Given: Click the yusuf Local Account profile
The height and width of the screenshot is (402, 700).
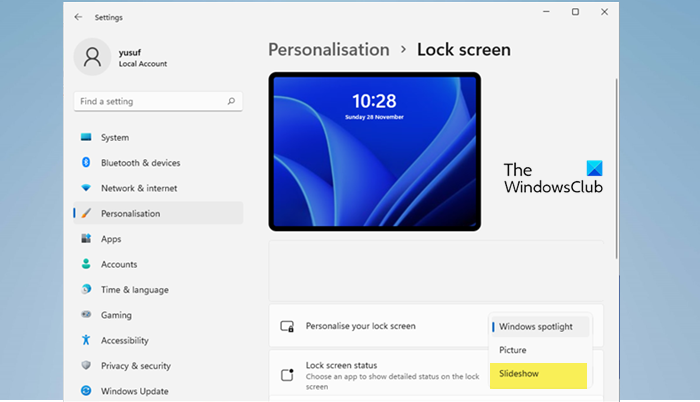Looking at the screenshot, I should tap(121, 57).
